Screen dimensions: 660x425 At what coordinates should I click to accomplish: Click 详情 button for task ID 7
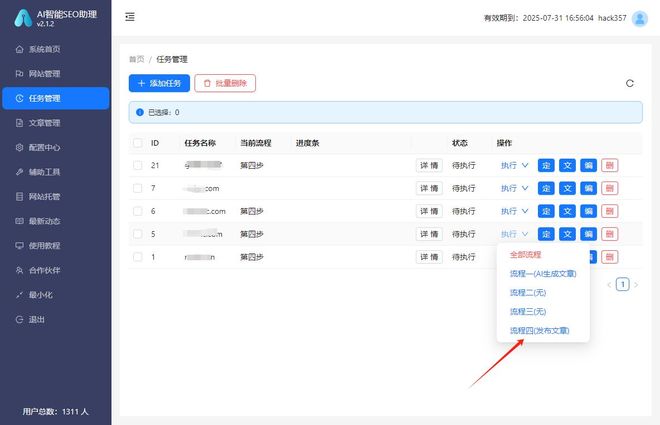tap(429, 188)
